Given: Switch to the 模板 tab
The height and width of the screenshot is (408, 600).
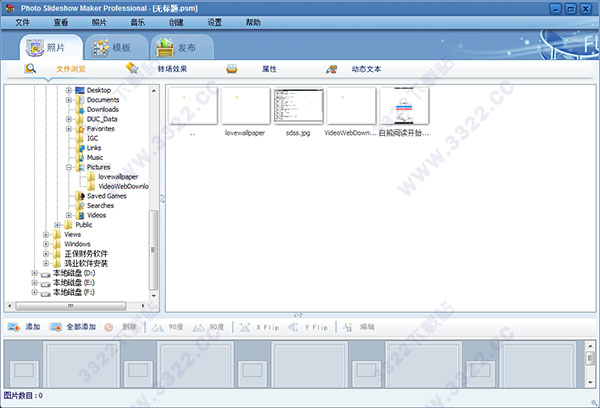Looking at the screenshot, I should coord(116,47).
